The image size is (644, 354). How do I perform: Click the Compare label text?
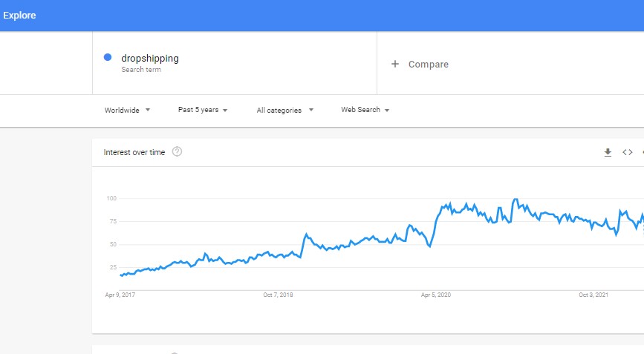429,65
